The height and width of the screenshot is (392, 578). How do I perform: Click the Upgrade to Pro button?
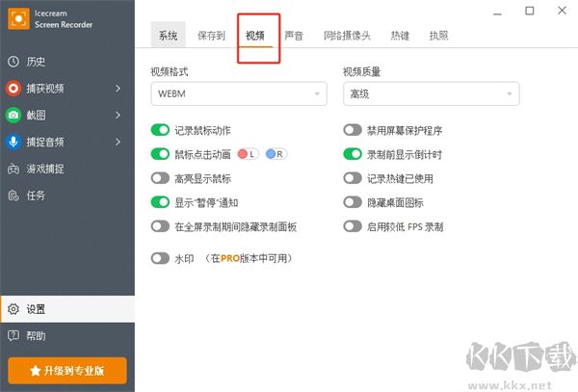67,370
